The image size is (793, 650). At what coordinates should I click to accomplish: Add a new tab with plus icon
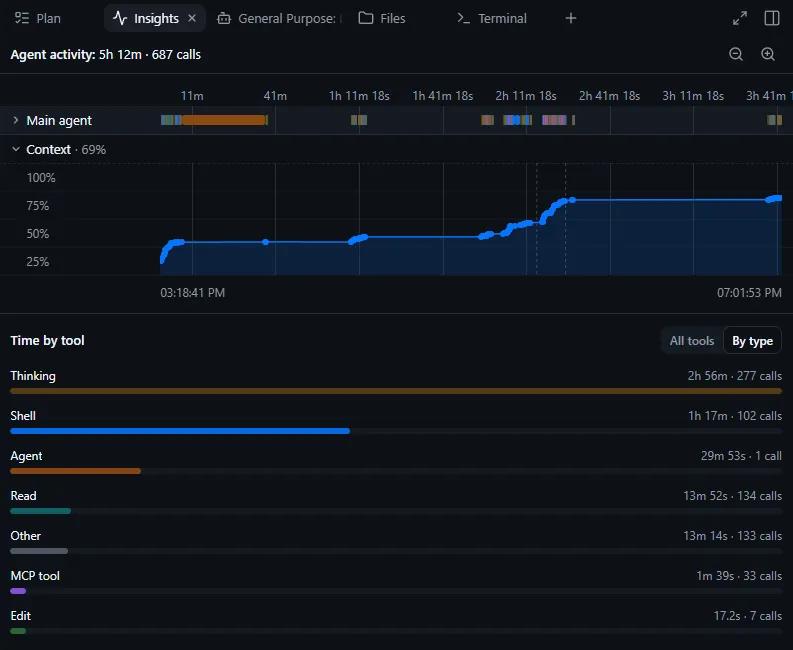[x=570, y=19]
